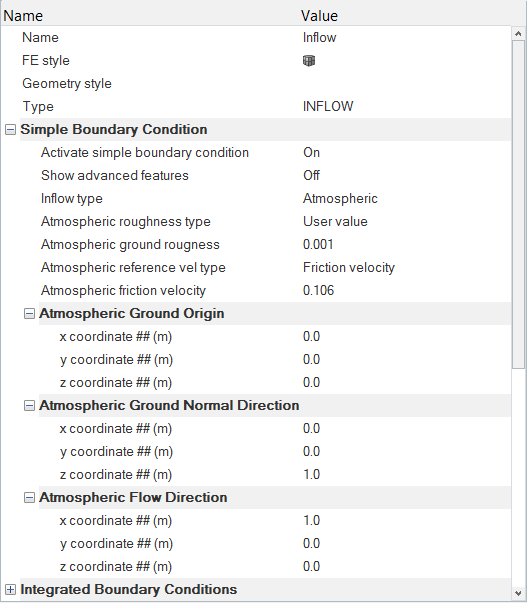Image resolution: width=527 pixels, height=603 pixels.
Task: Collapse the Atmospheric Flow Direction group
Action: (x=29, y=498)
